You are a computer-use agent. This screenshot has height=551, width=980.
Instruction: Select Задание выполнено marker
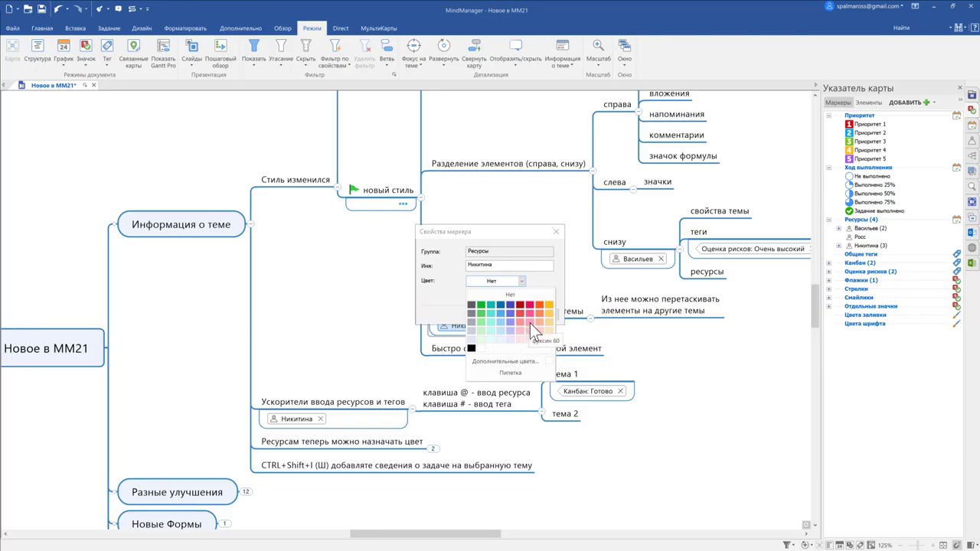[x=874, y=210]
